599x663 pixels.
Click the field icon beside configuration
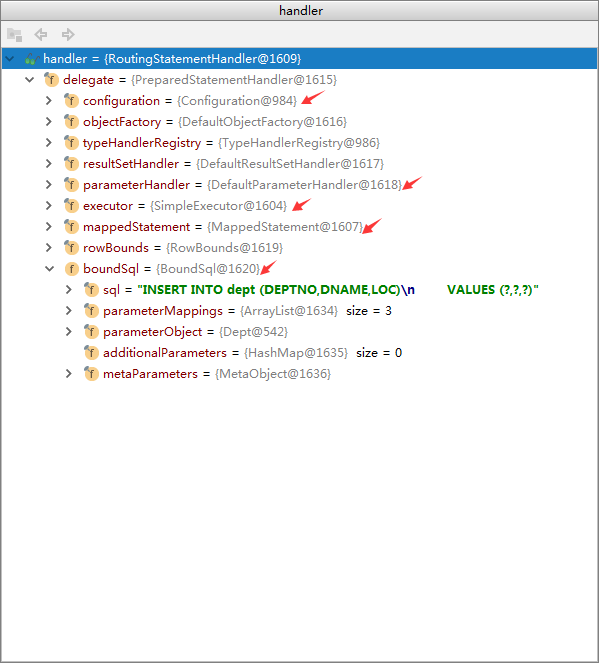click(x=71, y=101)
